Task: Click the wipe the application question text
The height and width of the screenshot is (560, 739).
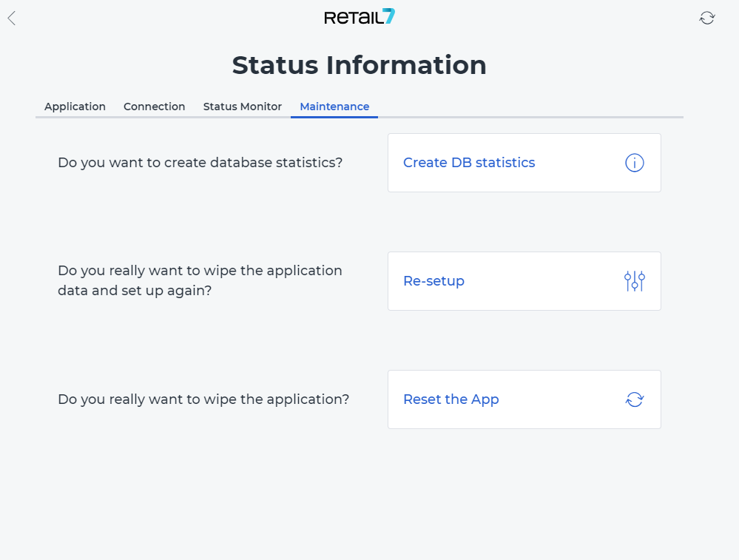Action: click(203, 399)
